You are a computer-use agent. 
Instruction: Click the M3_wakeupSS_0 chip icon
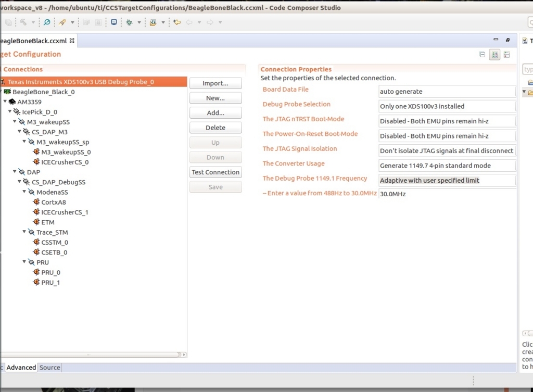tap(36, 151)
